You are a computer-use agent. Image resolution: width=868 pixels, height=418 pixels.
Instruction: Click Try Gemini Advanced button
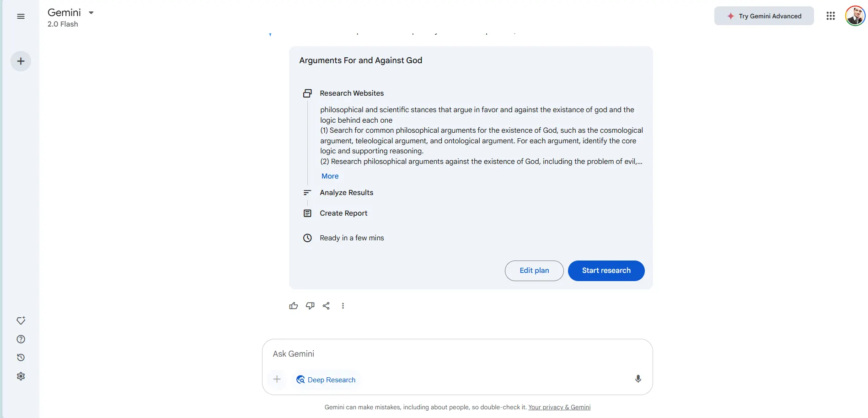(x=764, y=16)
